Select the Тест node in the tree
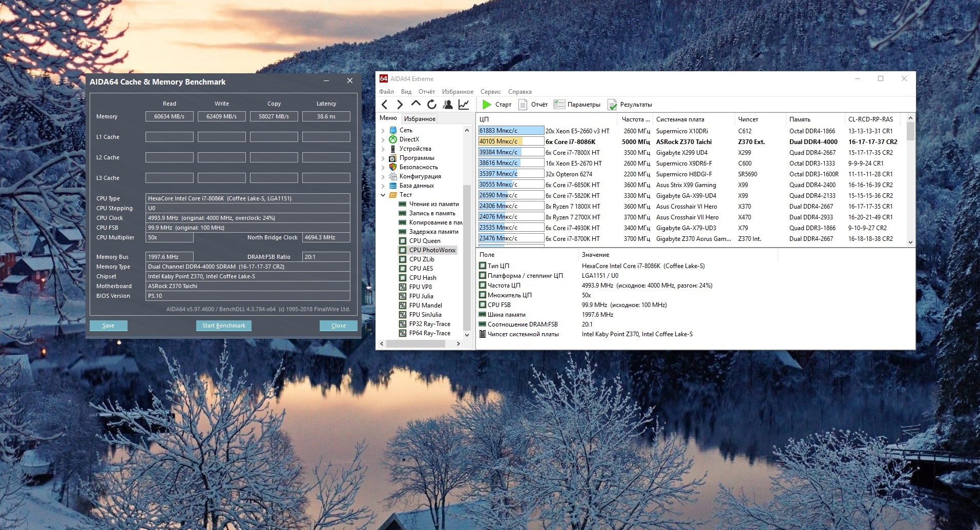This screenshot has width=980, height=530. point(406,195)
